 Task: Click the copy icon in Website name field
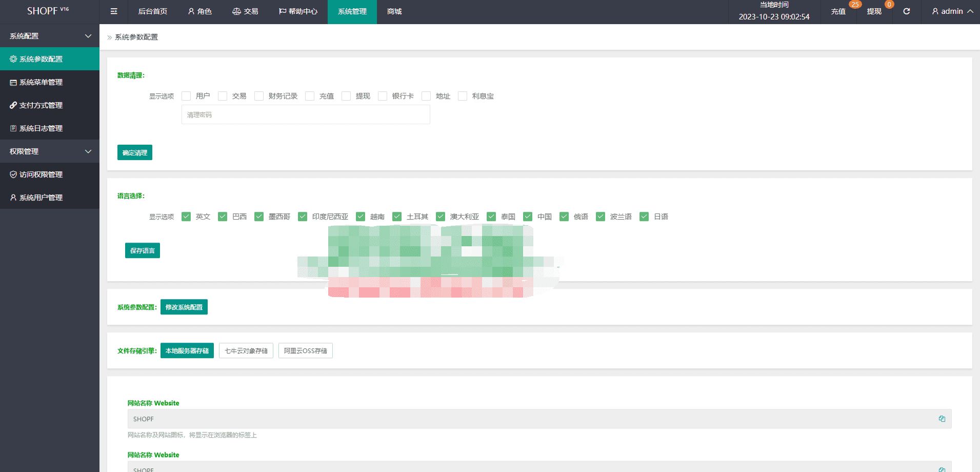pyautogui.click(x=942, y=419)
